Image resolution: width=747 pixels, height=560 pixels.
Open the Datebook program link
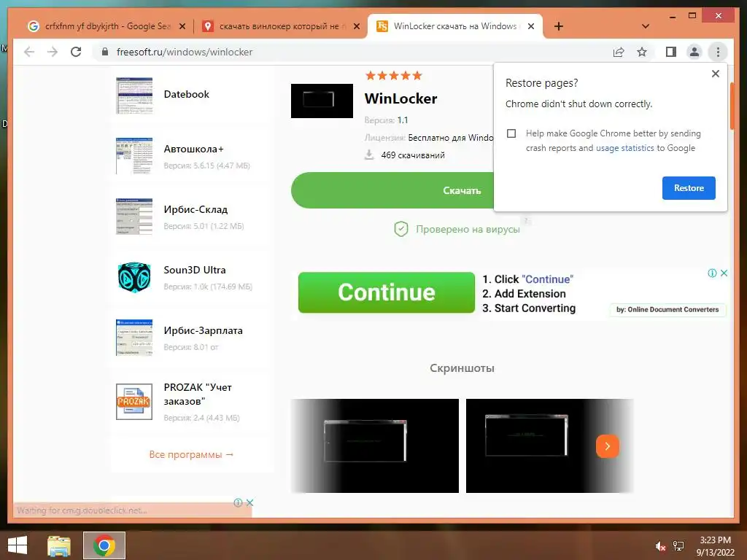pyautogui.click(x=186, y=94)
